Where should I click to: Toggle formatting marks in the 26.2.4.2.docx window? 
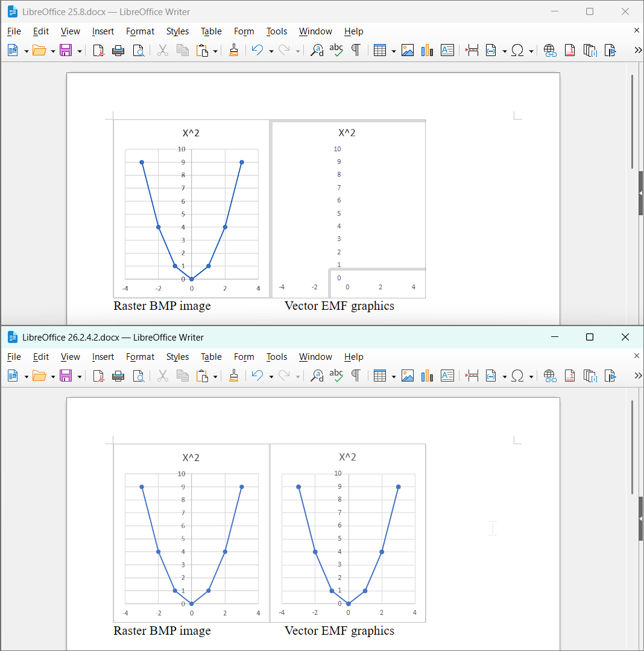tap(356, 376)
